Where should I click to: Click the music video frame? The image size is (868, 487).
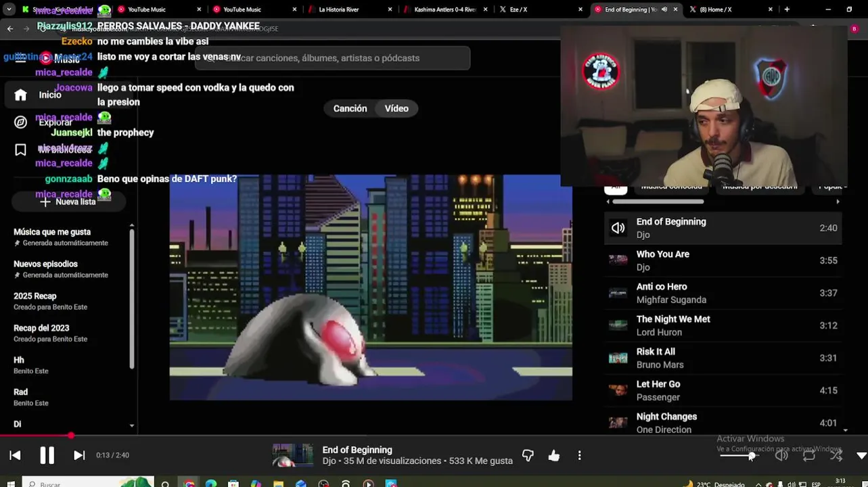point(371,287)
